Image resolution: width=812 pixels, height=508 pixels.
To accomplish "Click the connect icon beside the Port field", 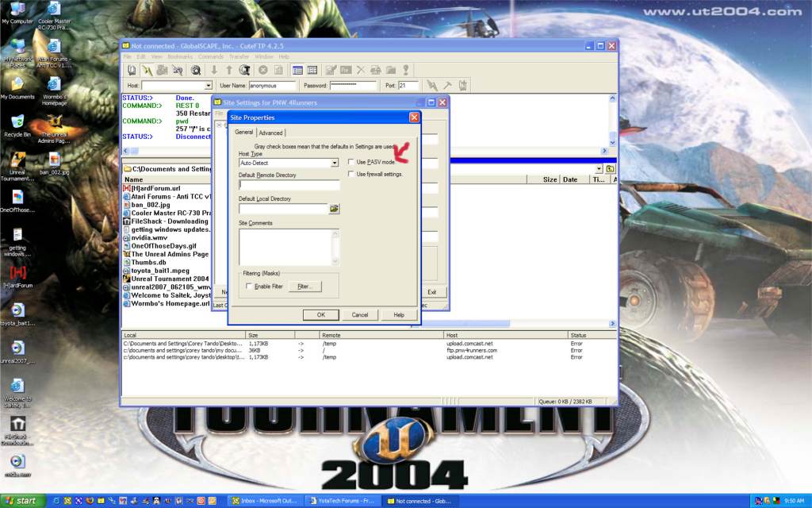I will (x=432, y=85).
